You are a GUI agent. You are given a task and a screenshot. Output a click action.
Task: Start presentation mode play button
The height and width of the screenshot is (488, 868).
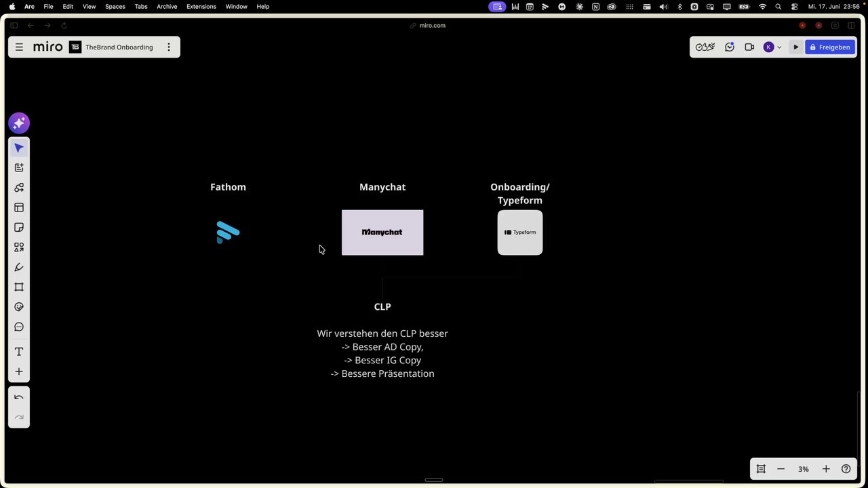[x=796, y=47]
